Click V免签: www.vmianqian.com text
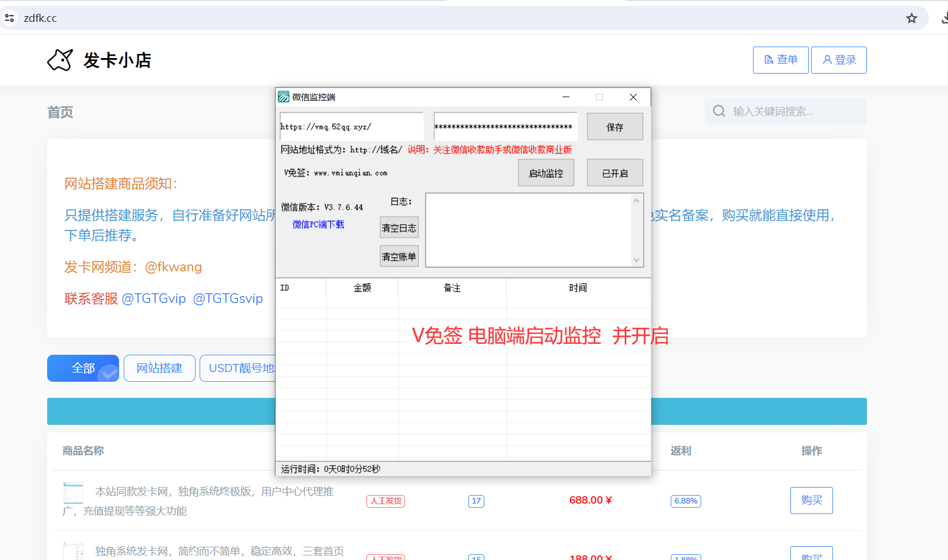The height and width of the screenshot is (560, 948). click(335, 172)
